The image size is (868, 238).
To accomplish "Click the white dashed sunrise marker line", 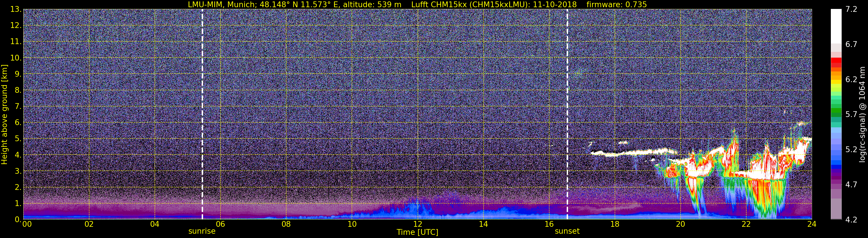I will (x=202, y=114).
